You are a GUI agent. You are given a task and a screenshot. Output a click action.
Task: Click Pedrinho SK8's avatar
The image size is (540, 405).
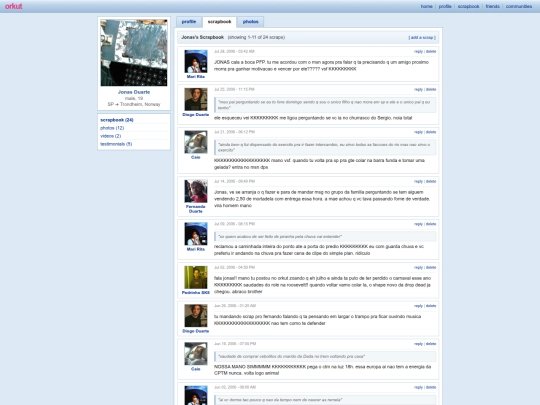click(x=196, y=277)
